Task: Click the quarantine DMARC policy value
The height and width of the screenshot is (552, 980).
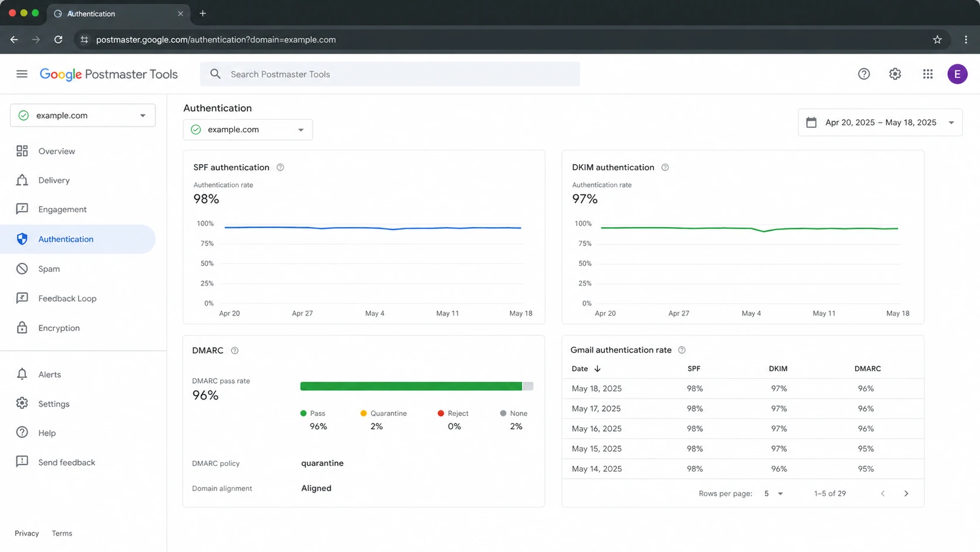Action: [x=322, y=463]
